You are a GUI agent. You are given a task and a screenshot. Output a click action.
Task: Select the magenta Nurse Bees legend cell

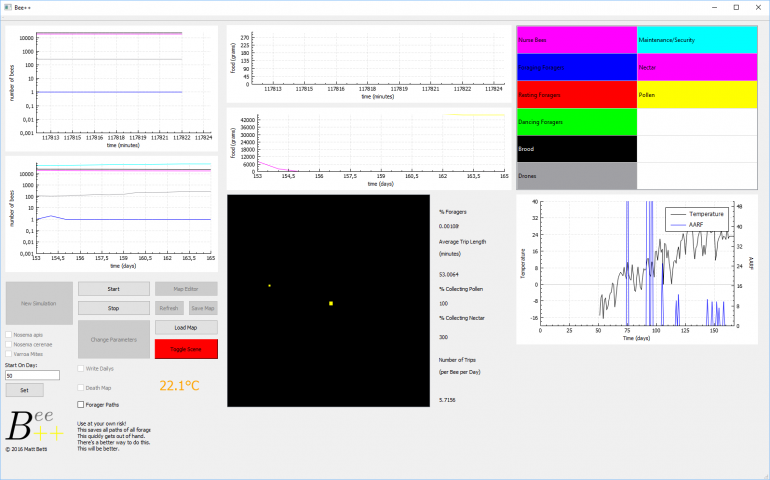click(576, 40)
